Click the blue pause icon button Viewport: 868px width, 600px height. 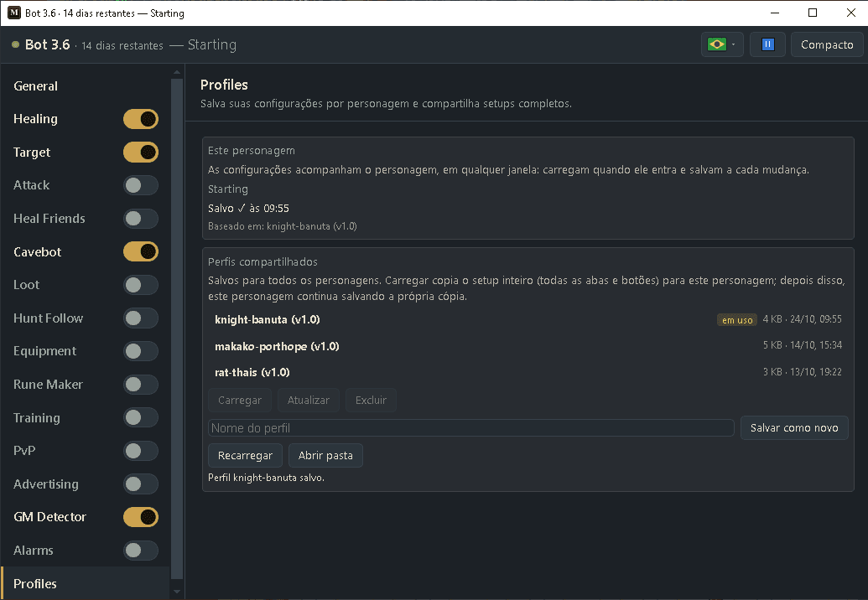(x=767, y=44)
